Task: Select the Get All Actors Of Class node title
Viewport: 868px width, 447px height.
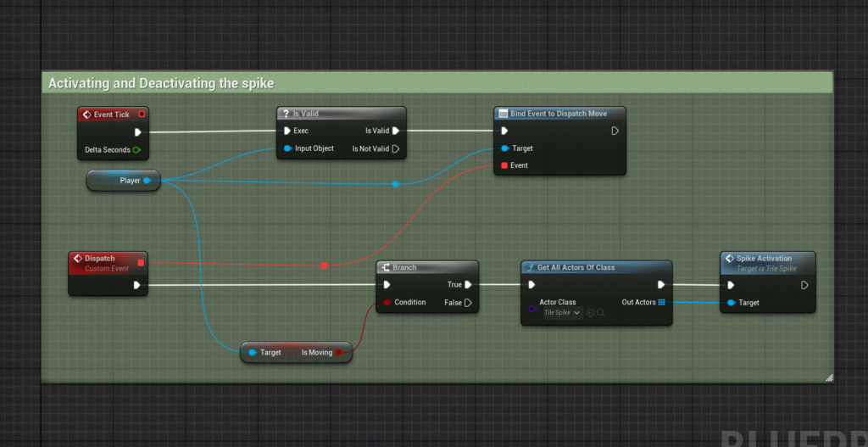Action: pyautogui.click(x=576, y=267)
